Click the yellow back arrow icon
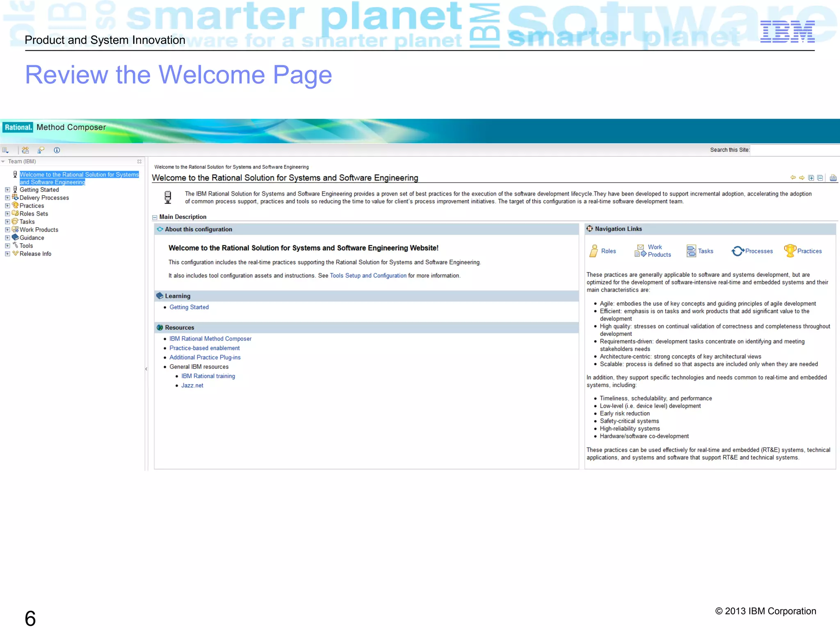The width and height of the screenshot is (840, 630). (793, 178)
